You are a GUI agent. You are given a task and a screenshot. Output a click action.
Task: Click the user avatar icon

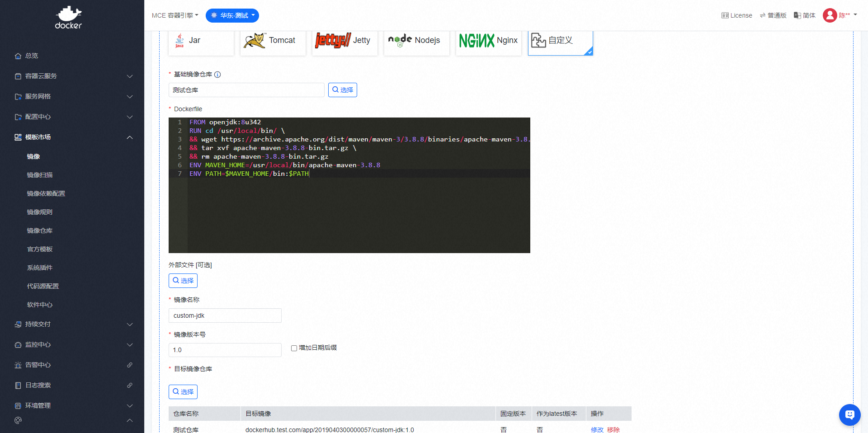pyautogui.click(x=830, y=15)
